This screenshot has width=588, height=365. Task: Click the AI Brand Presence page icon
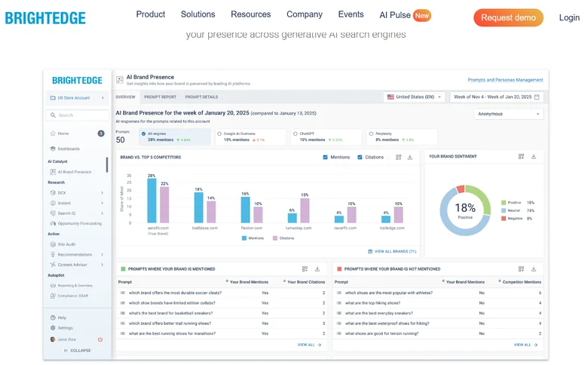[120, 80]
